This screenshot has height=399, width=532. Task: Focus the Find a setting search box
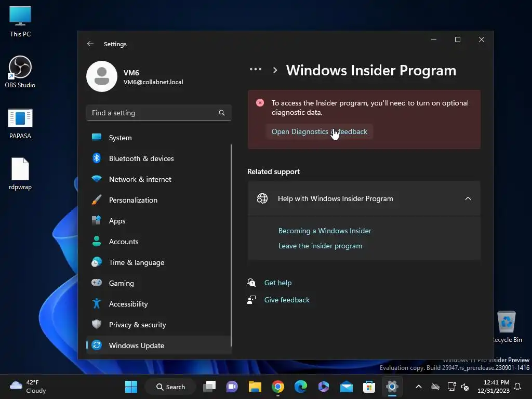[x=159, y=113]
